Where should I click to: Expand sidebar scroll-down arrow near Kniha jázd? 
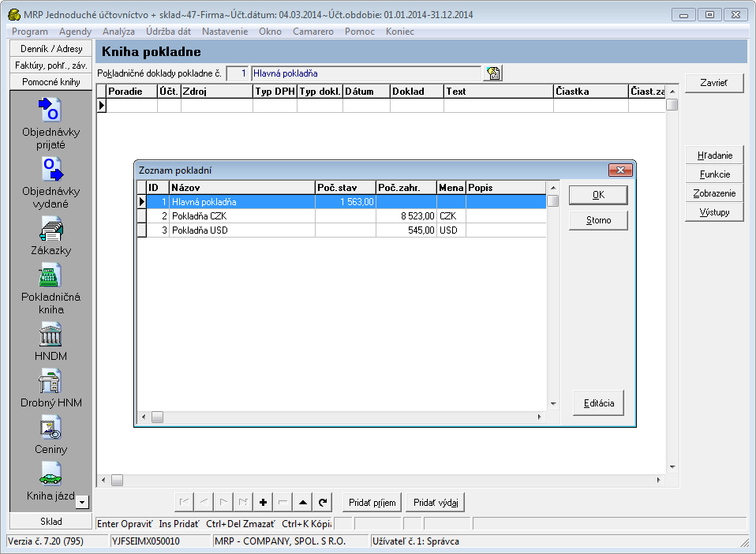tap(83, 501)
